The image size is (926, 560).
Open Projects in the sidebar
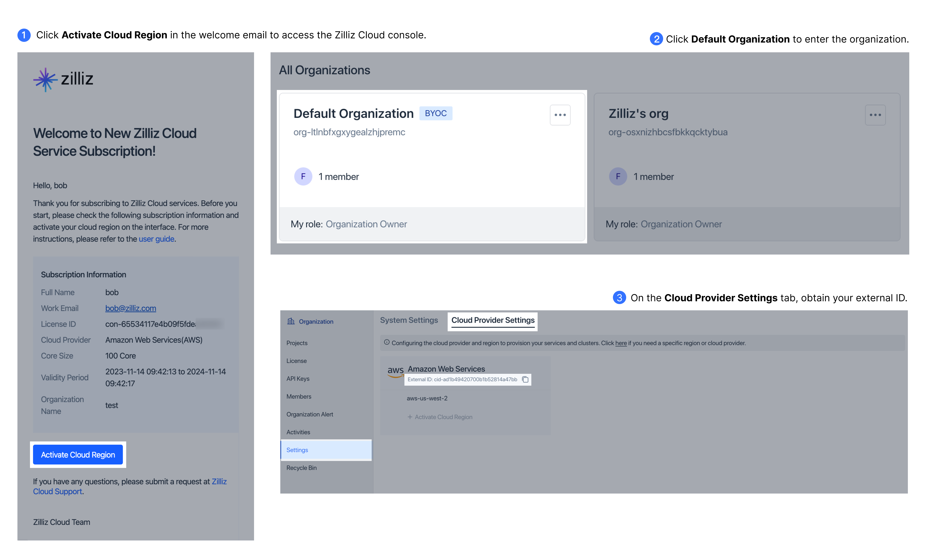pyautogui.click(x=297, y=343)
